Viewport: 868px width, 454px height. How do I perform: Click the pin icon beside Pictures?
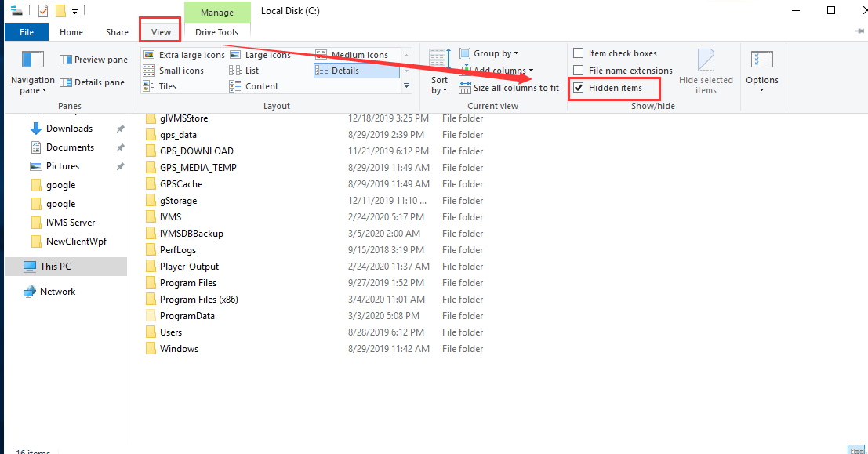pos(120,166)
